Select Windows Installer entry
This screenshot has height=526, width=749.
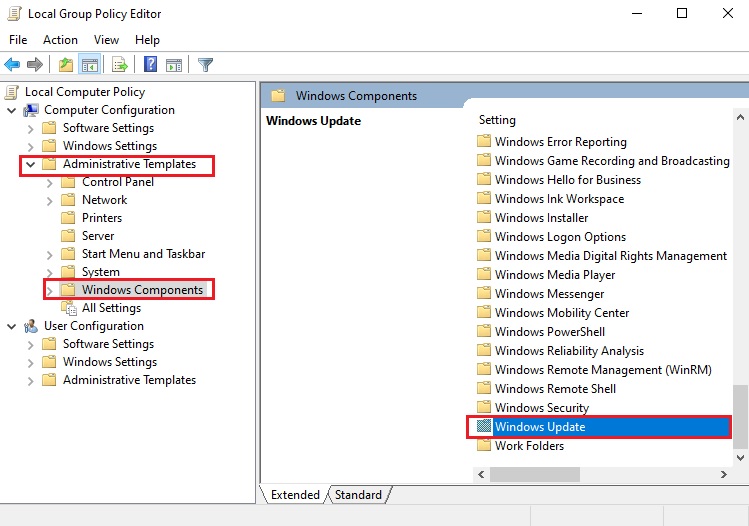click(x=542, y=218)
